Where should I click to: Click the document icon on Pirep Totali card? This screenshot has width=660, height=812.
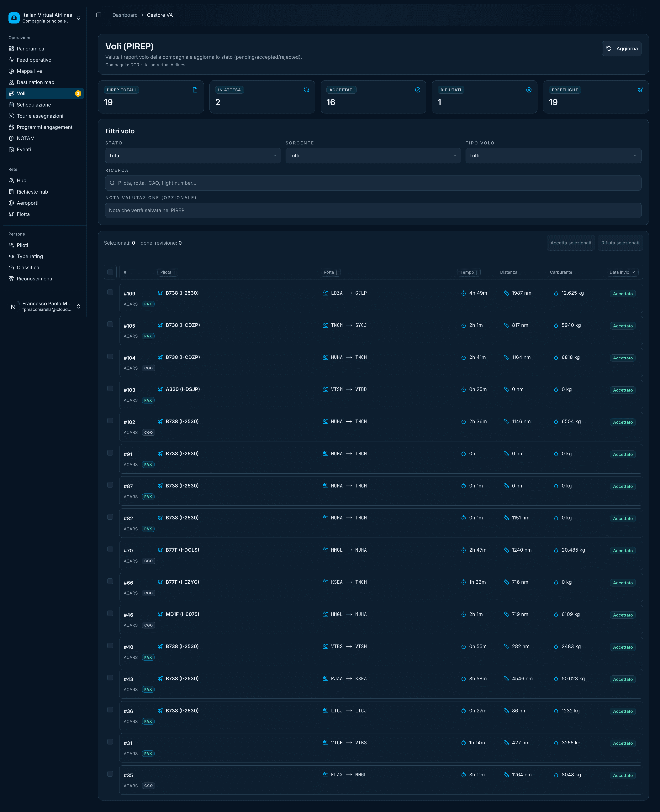[x=195, y=90]
